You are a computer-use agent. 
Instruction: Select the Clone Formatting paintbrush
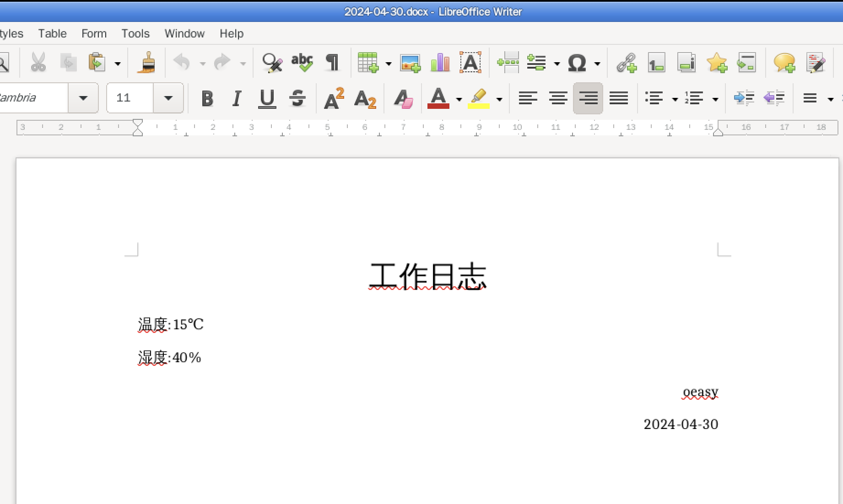[147, 63]
